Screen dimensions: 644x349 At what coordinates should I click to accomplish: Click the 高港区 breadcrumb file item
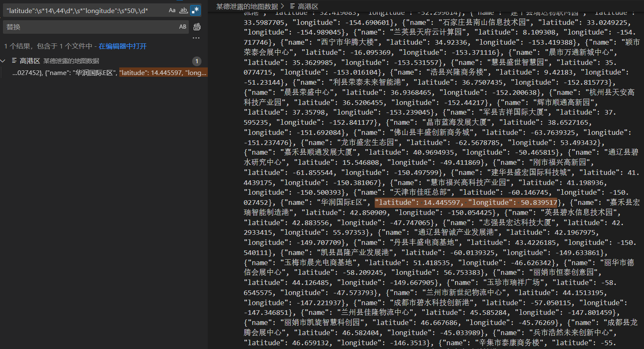click(308, 6)
